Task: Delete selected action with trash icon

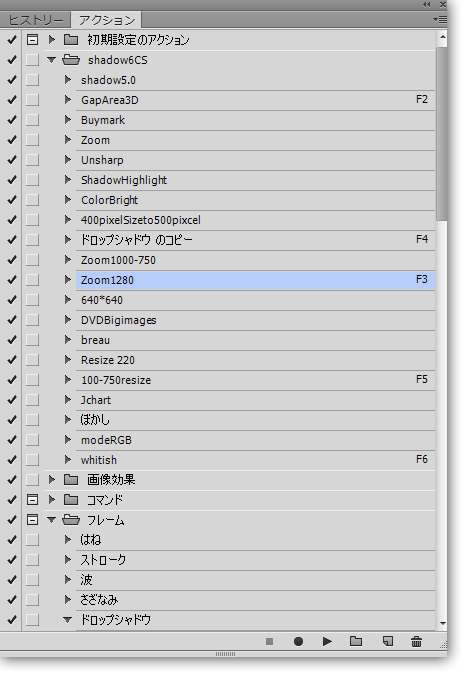Action: 416,642
